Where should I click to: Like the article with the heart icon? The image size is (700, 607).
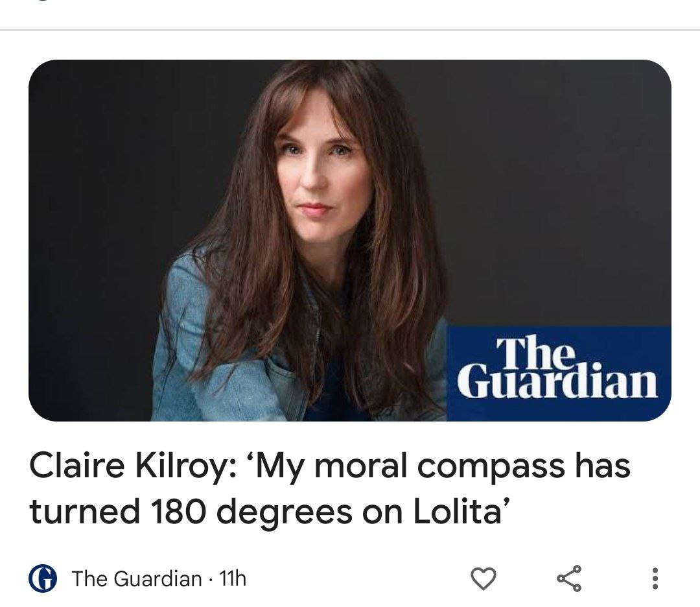pyautogui.click(x=484, y=579)
